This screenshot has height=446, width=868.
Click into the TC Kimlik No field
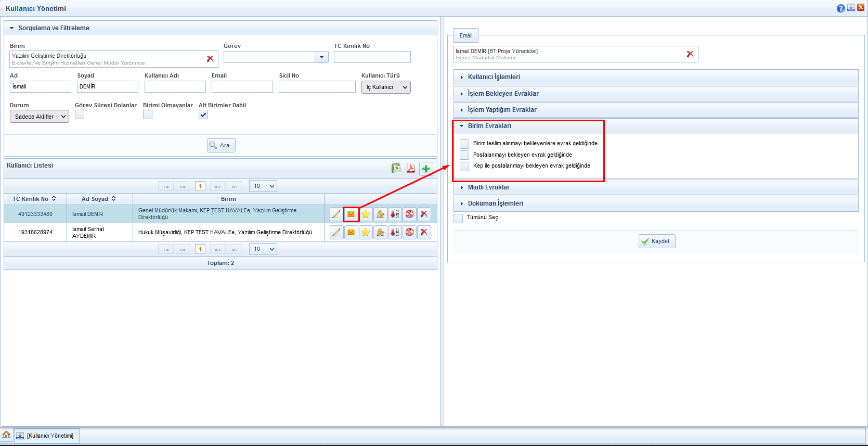coord(372,57)
